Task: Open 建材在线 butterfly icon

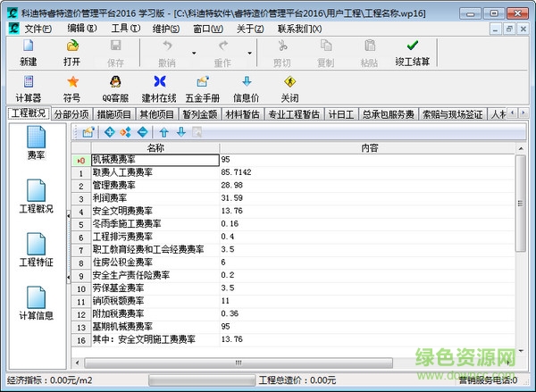Action: coord(160,81)
